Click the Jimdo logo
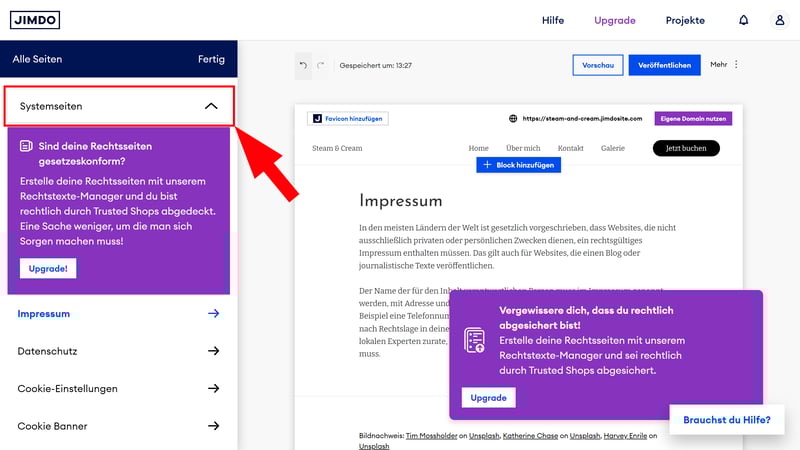Screen dimensions: 800x450 35,20
